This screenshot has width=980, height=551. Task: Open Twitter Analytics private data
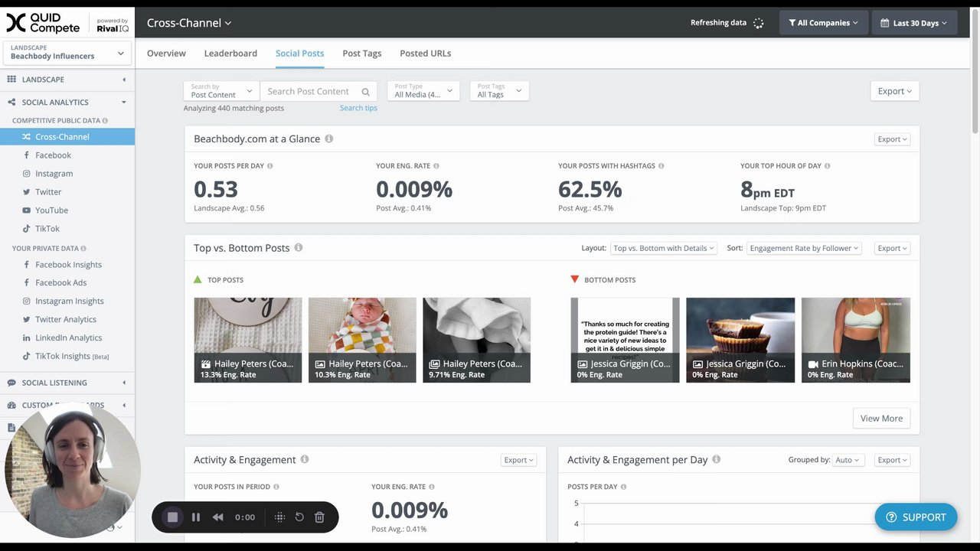coord(67,320)
